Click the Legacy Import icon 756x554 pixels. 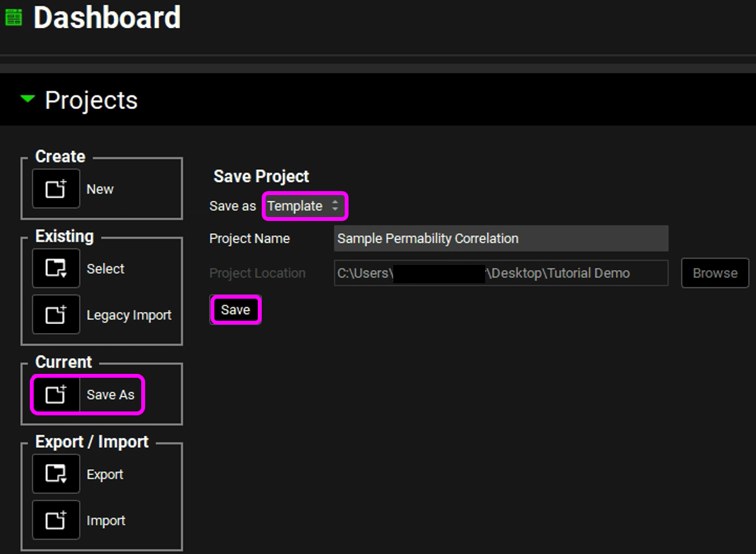click(56, 315)
